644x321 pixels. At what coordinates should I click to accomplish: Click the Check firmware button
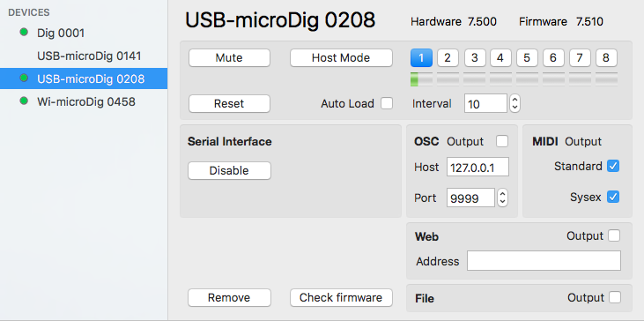pos(341,297)
